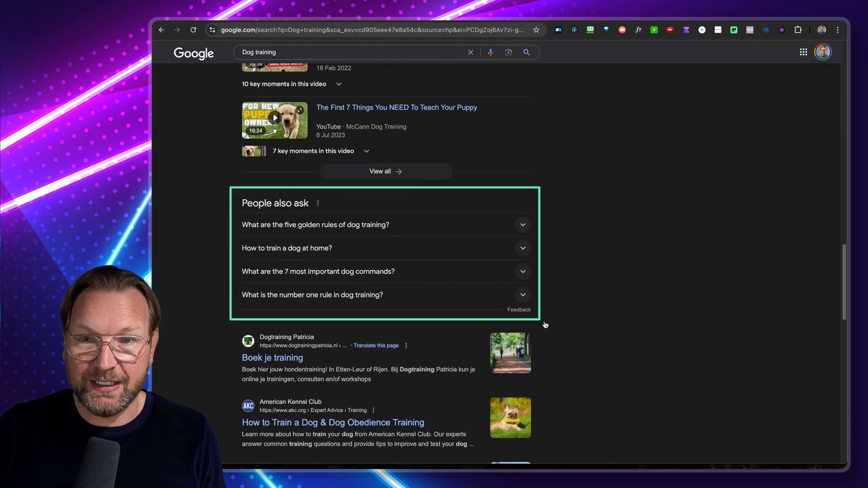Image resolution: width=868 pixels, height=488 pixels.
Task: Click the McCann Dog Training channel name
Action: point(376,127)
